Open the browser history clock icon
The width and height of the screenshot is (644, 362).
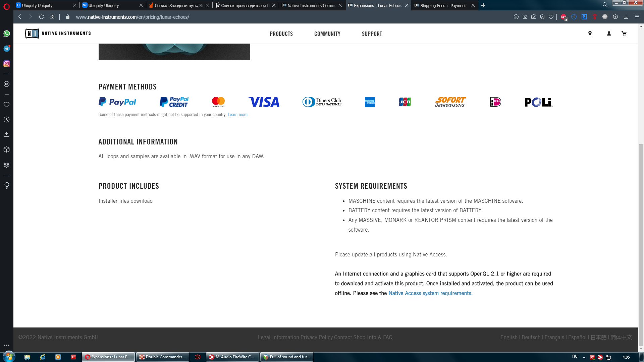[6, 120]
